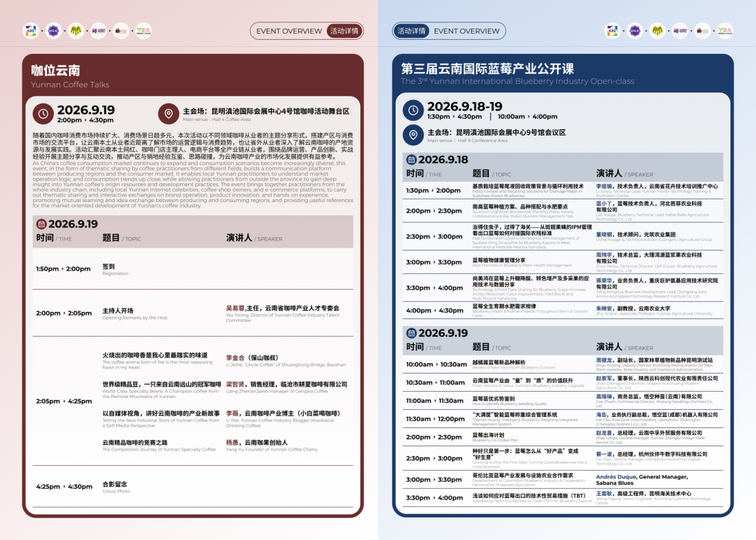Viewport: 756px width, 540px height.
Task: Click the 蓝莓出海计划 Blueberry Go Global Plan topic
Action: pyautogui.click(x=496, y=437)
